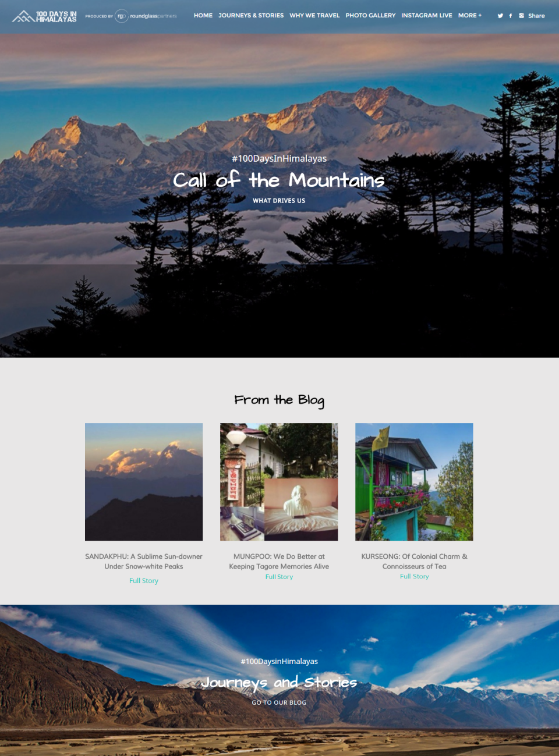Click the GO TO OUR BLOG link
Image resolution: width=559 pixels, height=756 pixels.
click(279, 702)
